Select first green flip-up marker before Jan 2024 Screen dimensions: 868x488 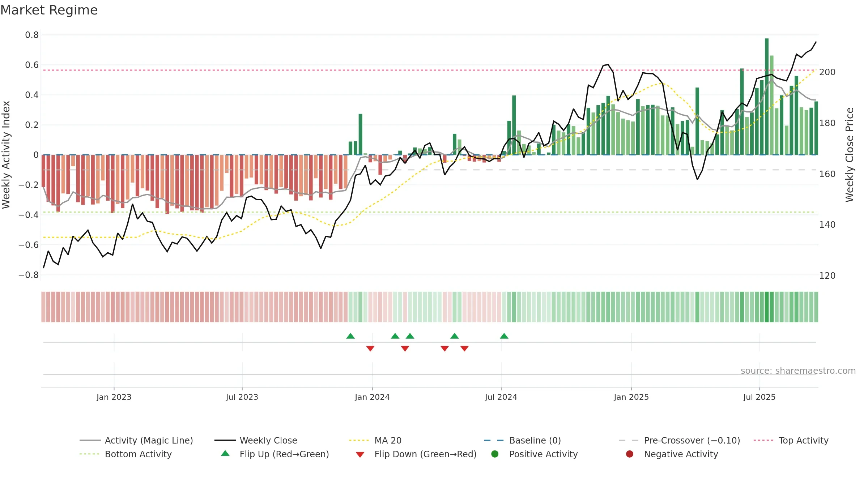350,336
